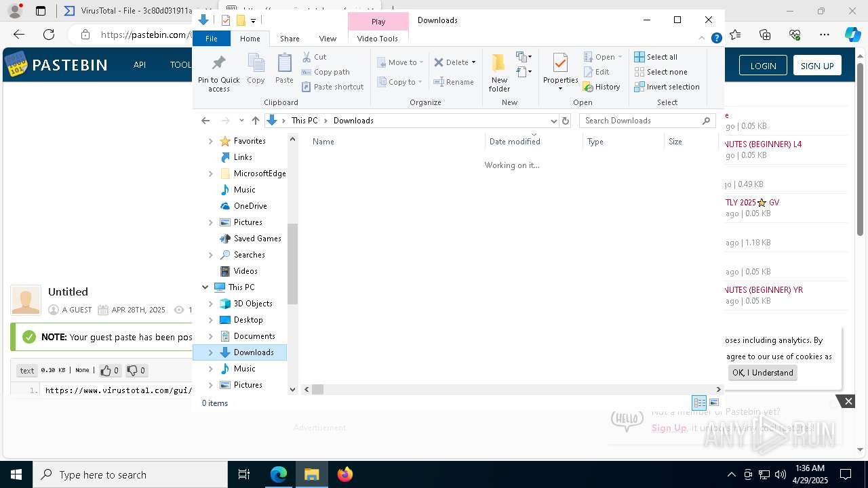Expand the Favorites tree node

click(x=210, y=141)
